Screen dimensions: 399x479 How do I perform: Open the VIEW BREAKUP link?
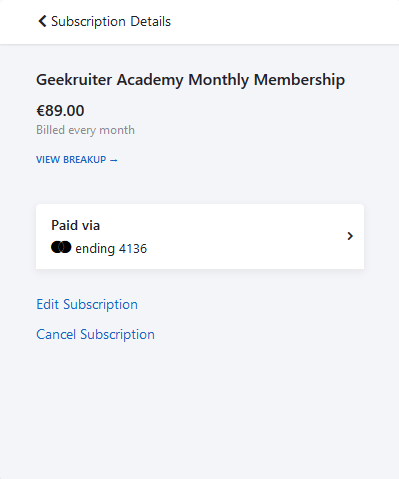pos(77,160)
